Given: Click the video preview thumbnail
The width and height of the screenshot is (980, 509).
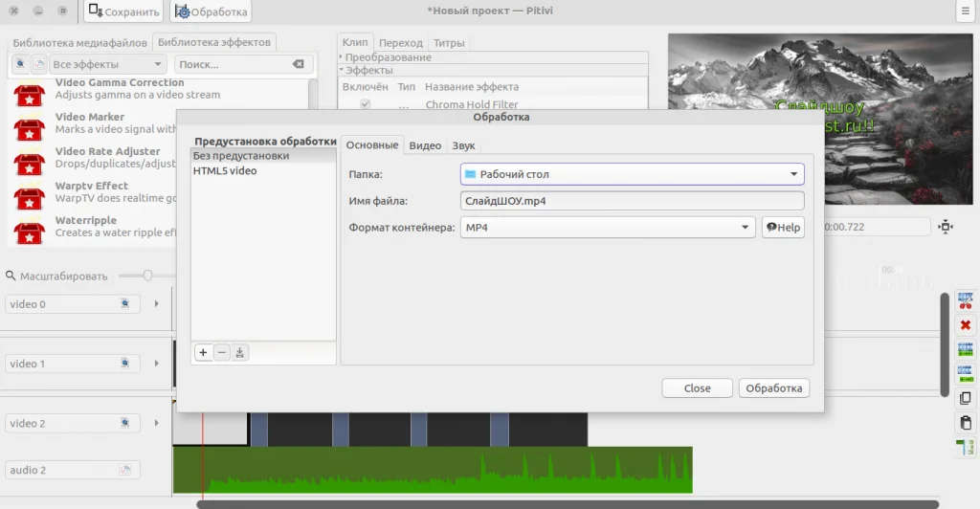Looking at the screenshot, I should click(x=820, y=119).
